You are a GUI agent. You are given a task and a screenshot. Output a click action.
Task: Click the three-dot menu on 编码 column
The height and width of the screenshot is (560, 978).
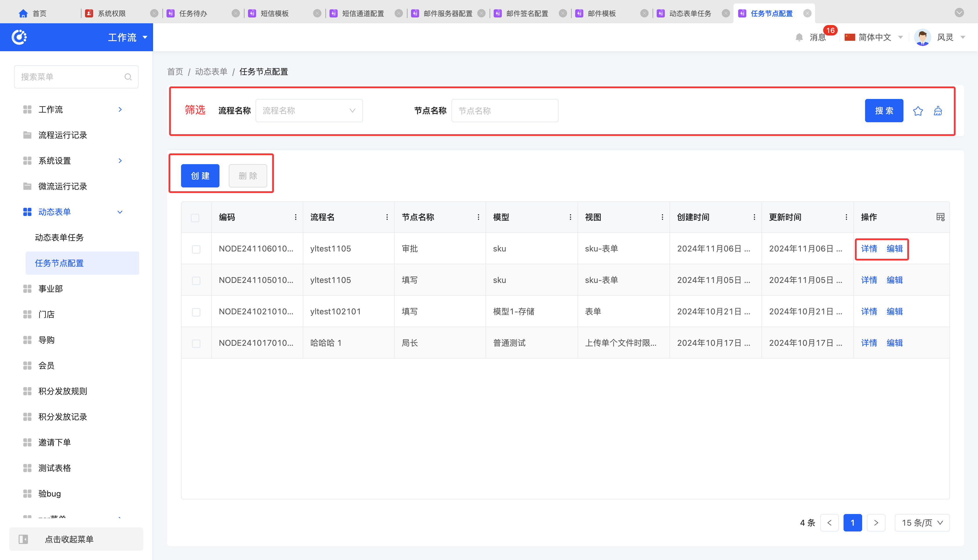pos(295,217)
